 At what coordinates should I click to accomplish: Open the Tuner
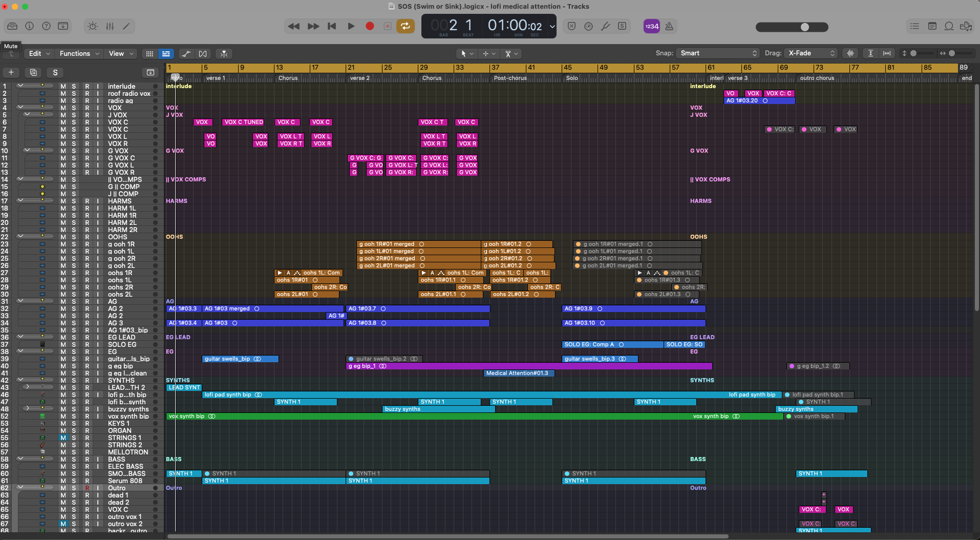click(606, 26)
